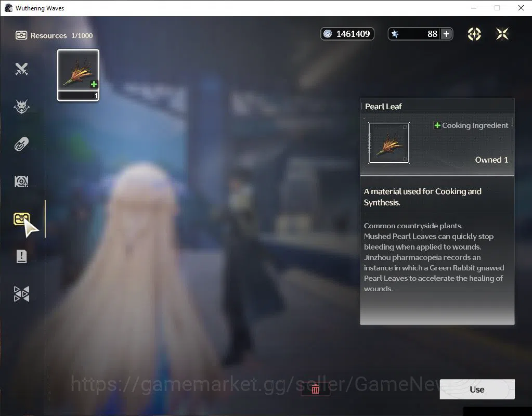Close the Wuthering Waves window
The width and height of the screenshot is (532, 416).
(521, 8)
